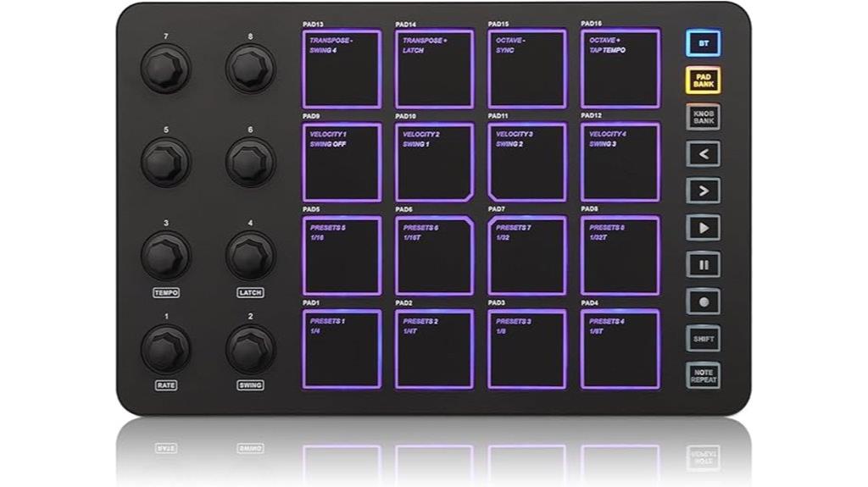The image size is (868, 487).
Task: Tap the BT Bluetooth button
Action: 703,43
